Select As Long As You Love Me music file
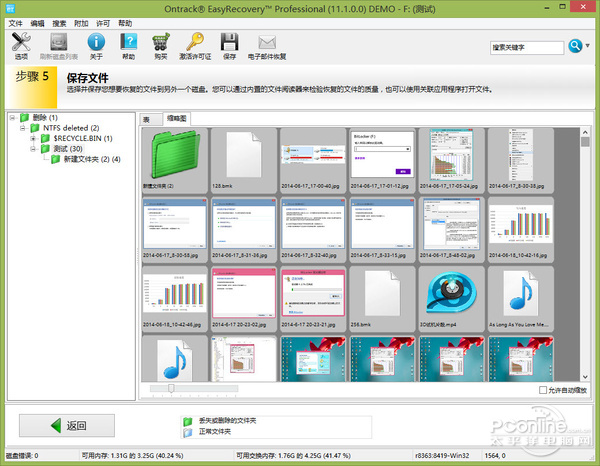This screenshot has height=466, width=600. click(x=521, y=298)
